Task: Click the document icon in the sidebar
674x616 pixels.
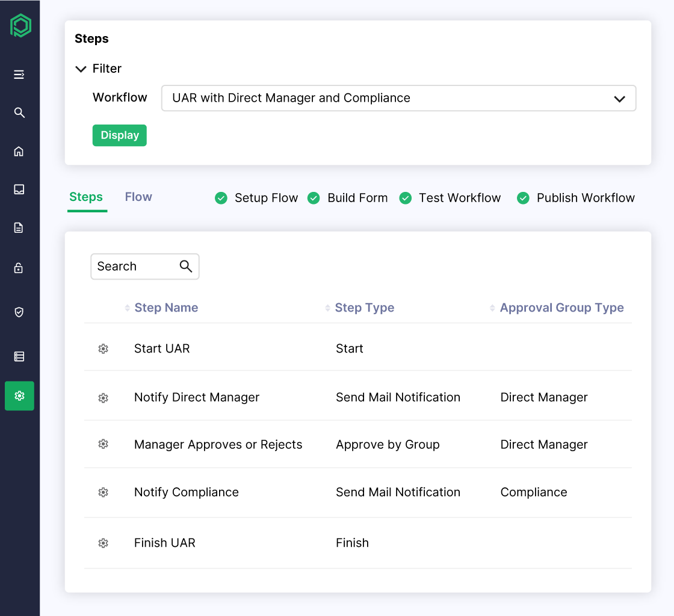Action: tap(19, 227)
